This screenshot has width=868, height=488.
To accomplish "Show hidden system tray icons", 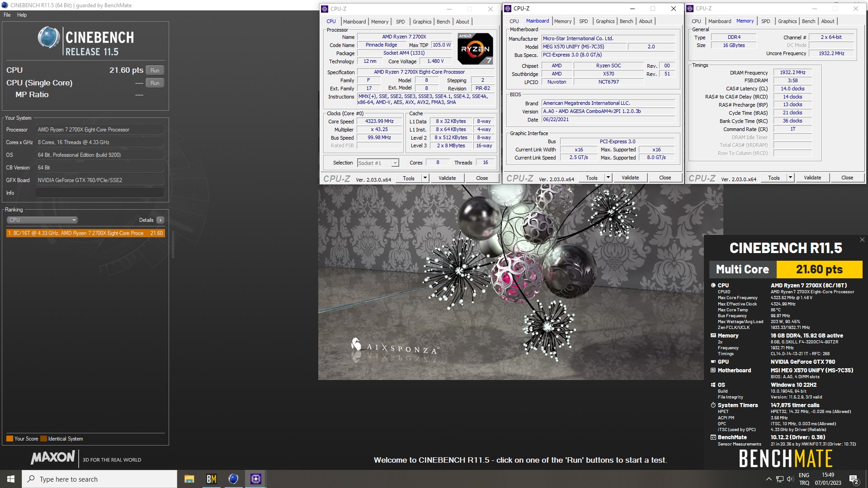I will [769, 479].
